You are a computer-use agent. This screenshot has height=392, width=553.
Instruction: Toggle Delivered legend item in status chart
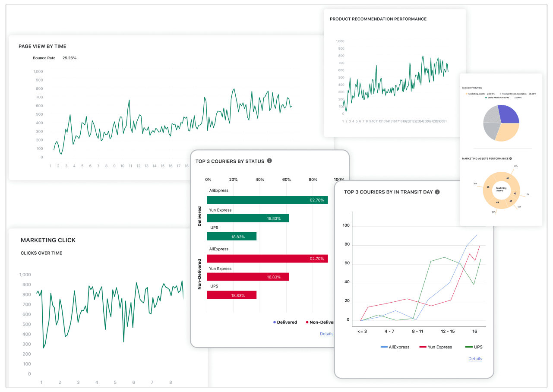[x=285, y=322]
